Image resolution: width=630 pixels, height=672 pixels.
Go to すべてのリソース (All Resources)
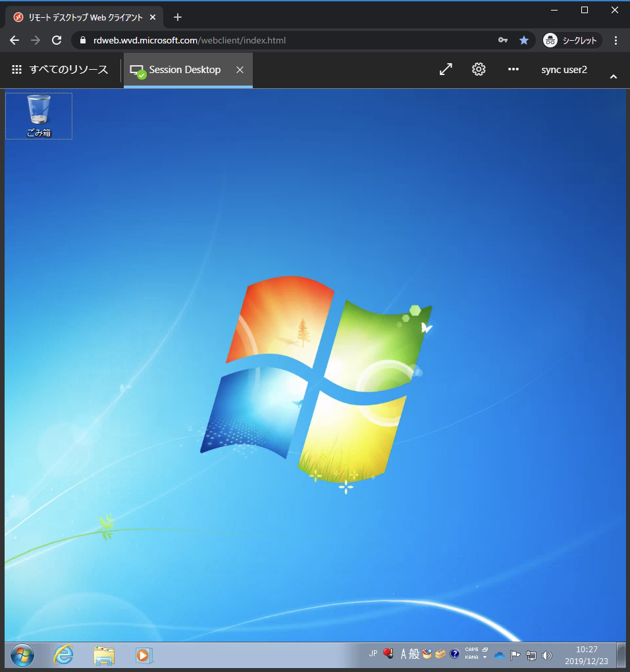click(60, 70)
